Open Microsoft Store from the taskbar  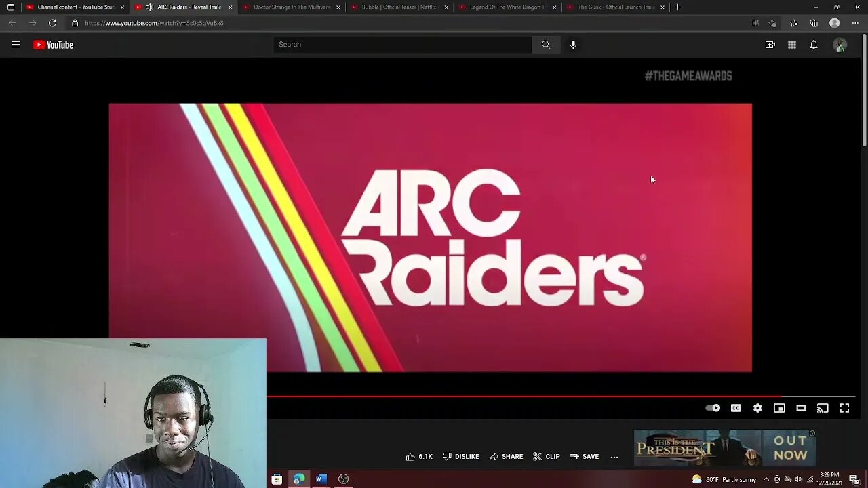point(277,479)
